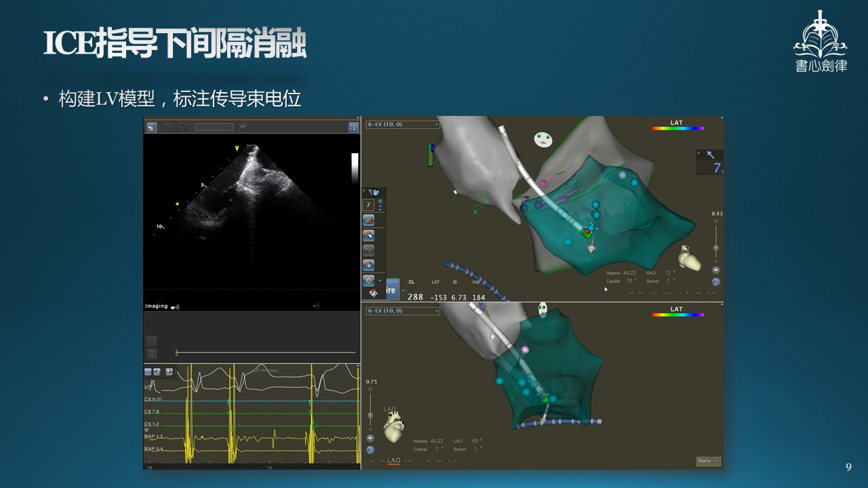
Task: Open the empty dropdown in imaging toolbar
Action: (x=214, y=127)
